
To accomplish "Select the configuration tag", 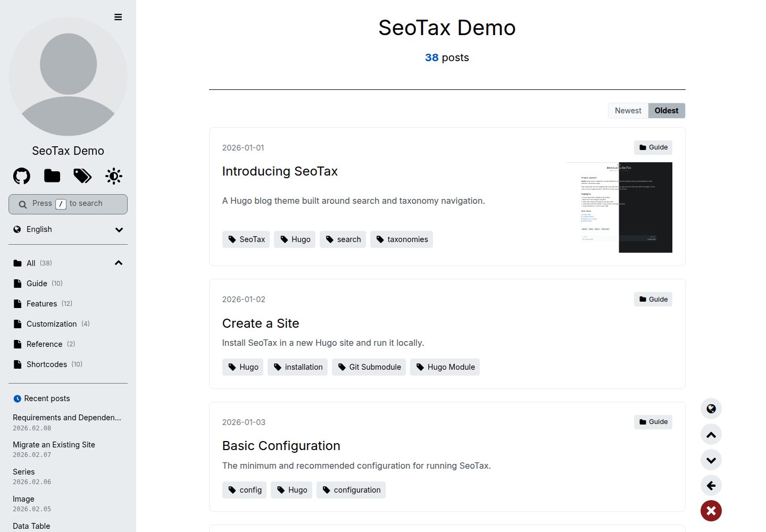I will tap(351, 490).
